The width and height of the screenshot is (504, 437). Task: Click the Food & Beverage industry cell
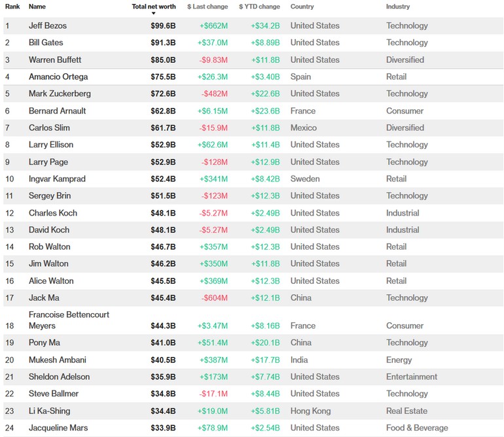[417, 428]
